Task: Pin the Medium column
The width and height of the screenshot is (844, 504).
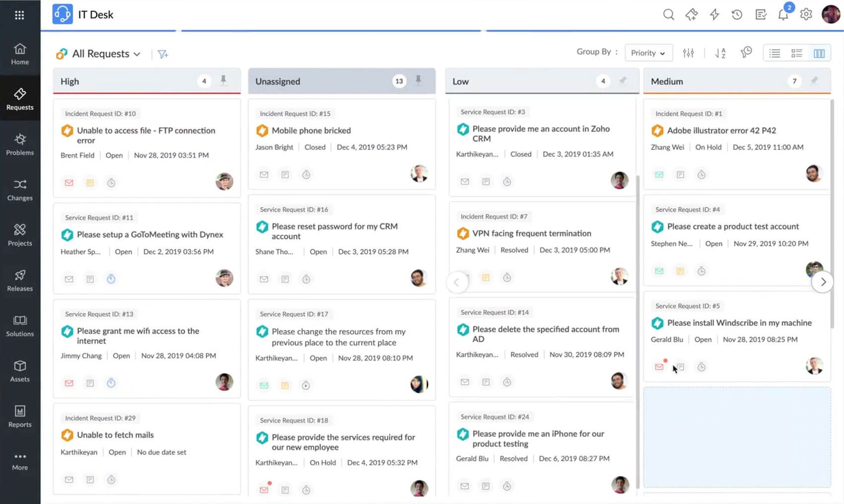Action: (x=814, y=80)
